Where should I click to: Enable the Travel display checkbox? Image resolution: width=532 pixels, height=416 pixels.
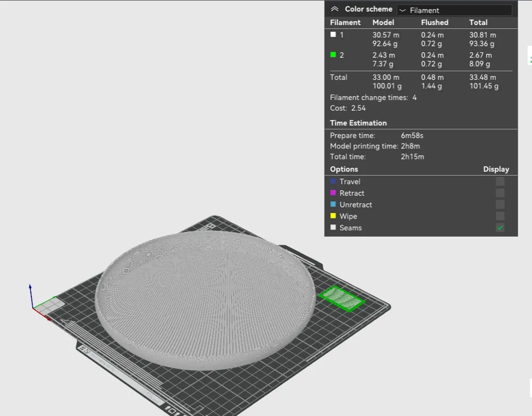[500, 181]
